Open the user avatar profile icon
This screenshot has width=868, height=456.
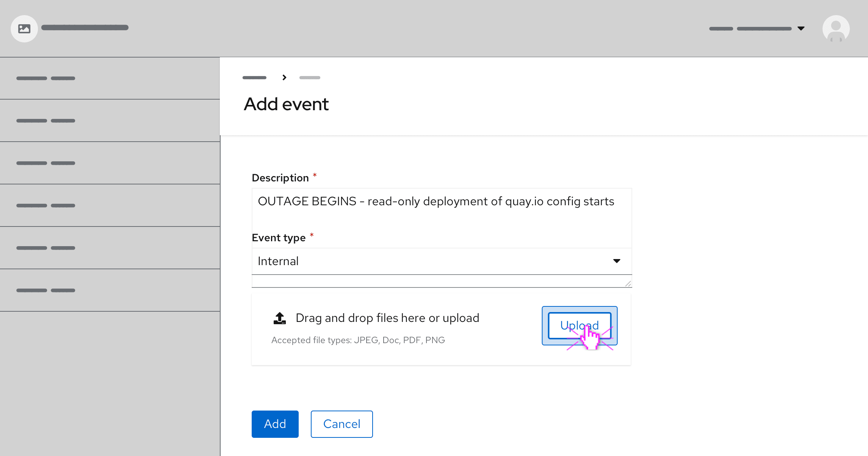(x=836, y=29)
